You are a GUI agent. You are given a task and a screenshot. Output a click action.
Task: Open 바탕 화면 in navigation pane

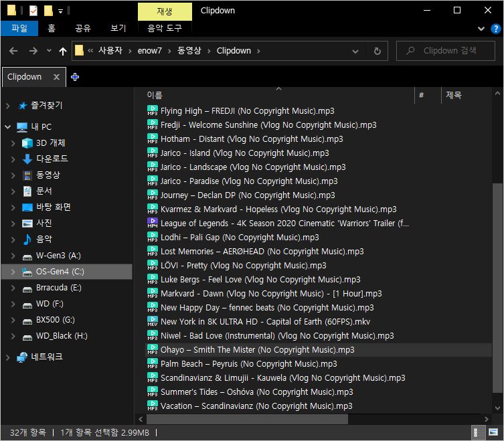coord(54,207)
